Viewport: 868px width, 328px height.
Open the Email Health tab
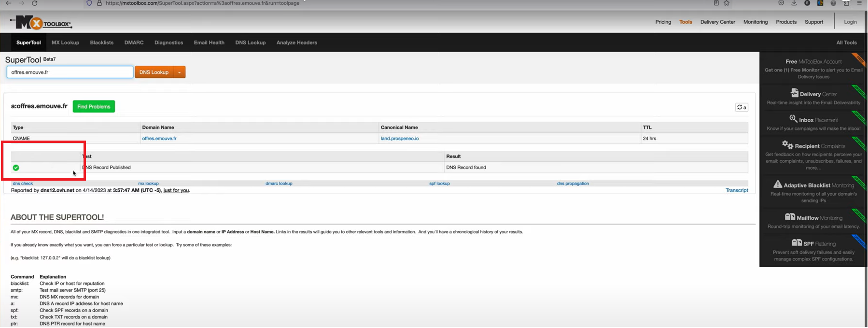point(209,43)
